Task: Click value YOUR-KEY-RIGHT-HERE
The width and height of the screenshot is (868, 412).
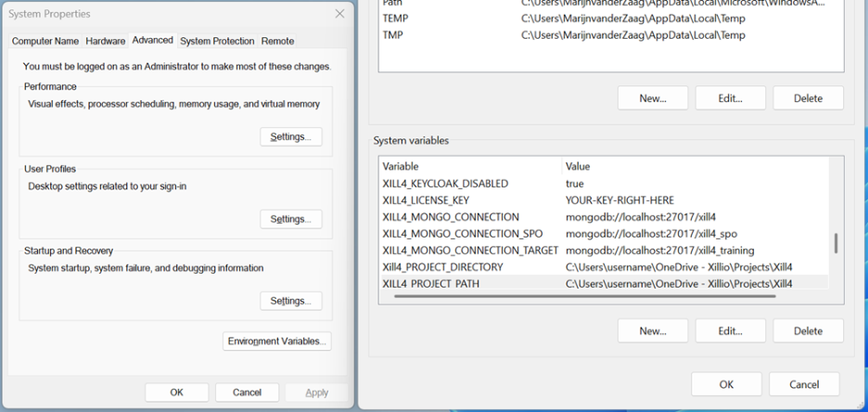Action: pyautogui.click(x=619, y=200)
